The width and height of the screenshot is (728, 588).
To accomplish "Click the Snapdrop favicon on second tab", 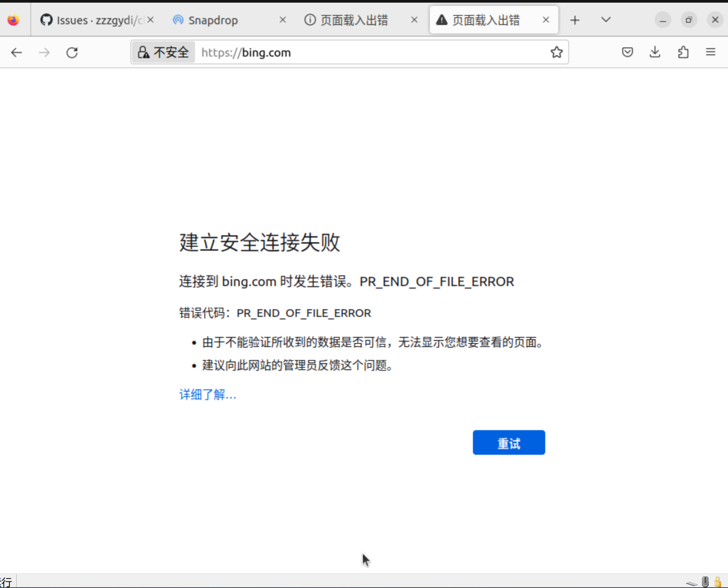I will point(178,20).
